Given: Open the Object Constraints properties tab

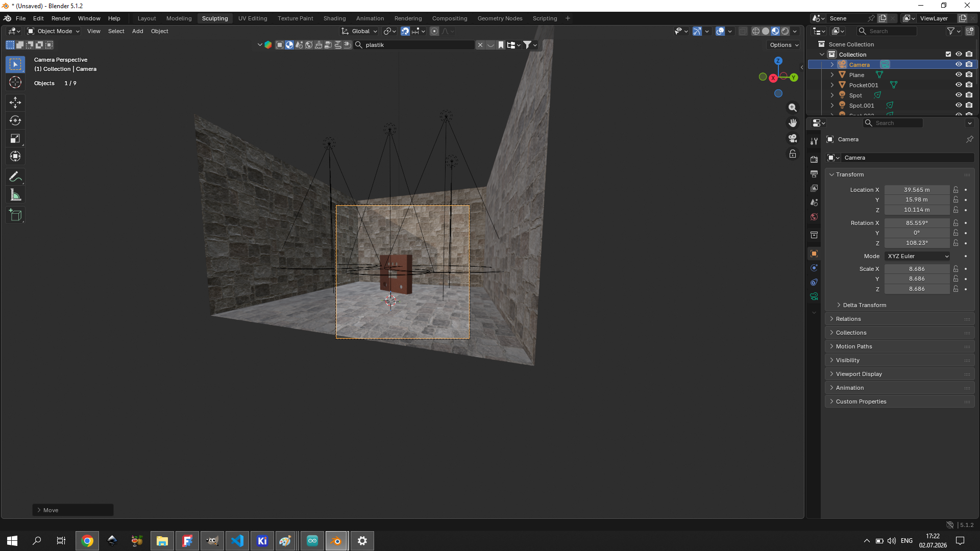Looking at the screenshot, I should 814,282.
